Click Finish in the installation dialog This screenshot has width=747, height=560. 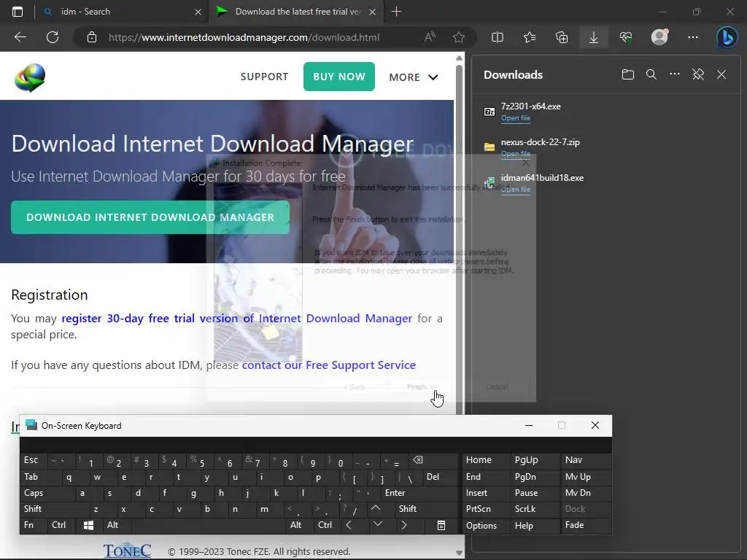coord(419,386)
